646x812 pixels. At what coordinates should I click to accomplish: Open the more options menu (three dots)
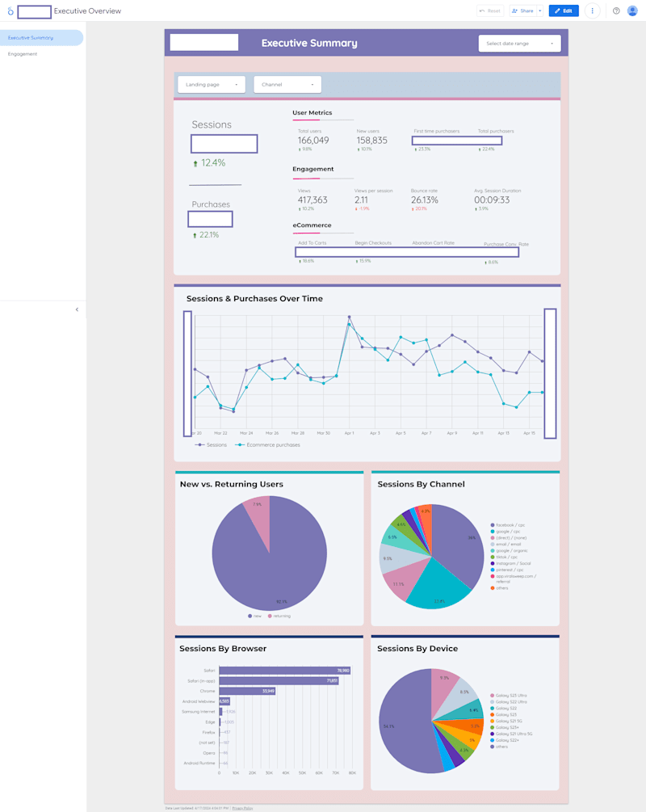[x=592, y=11]
